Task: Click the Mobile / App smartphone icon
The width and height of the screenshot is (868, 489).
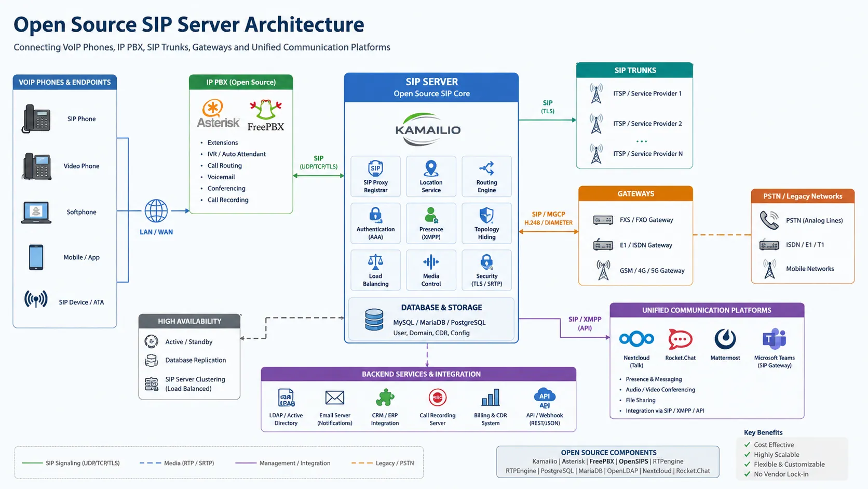Action: coord(36,257)
